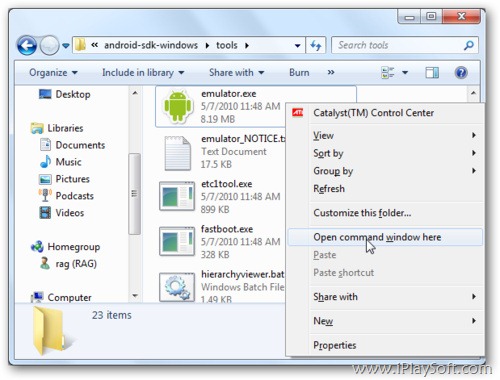Screen dimensions: 500x380
Task: Click the Back navigation arrow button
Action: 27,45
